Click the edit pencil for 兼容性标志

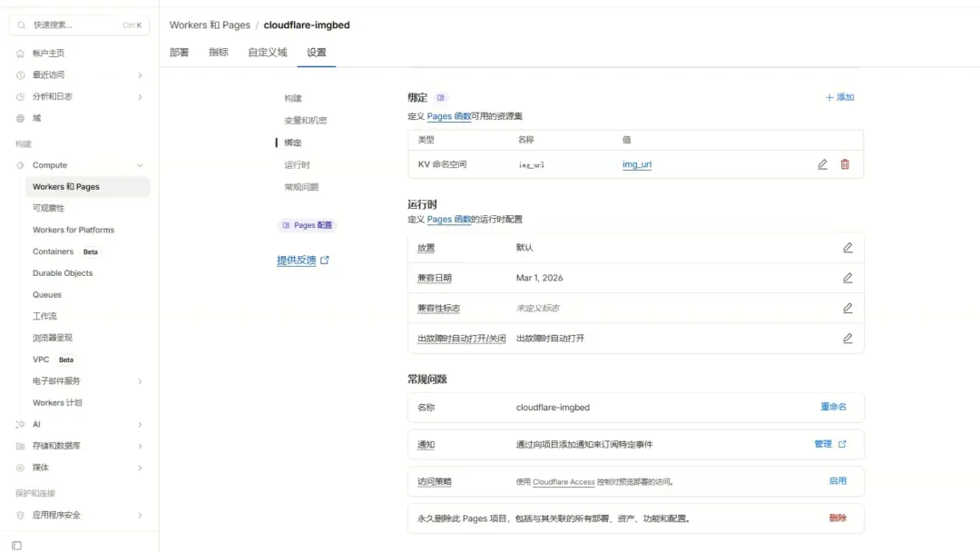coord(848,307)
